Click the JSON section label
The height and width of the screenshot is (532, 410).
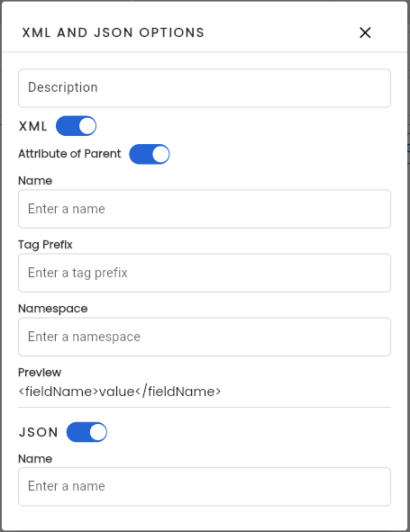click(x=39, y=432)
